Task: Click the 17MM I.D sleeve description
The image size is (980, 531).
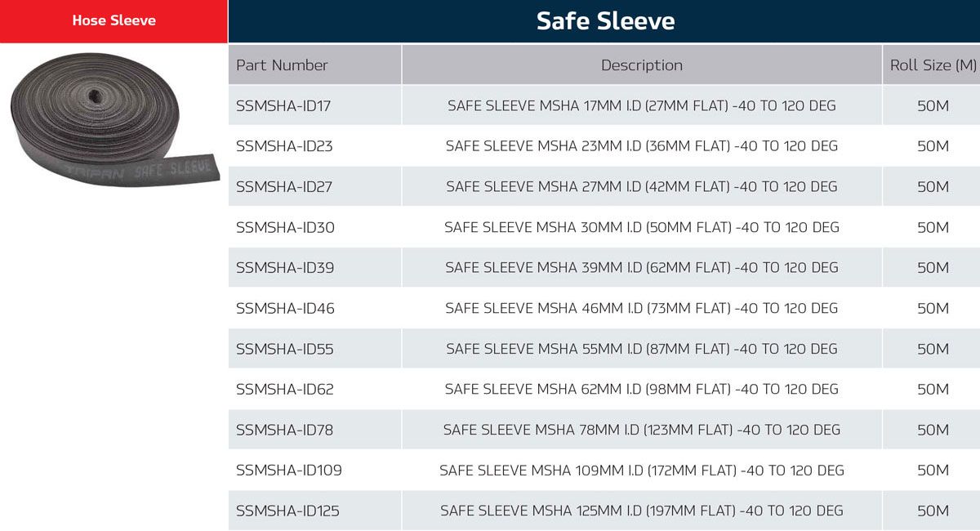Action: pyautogui.click(x=642, y=106)
